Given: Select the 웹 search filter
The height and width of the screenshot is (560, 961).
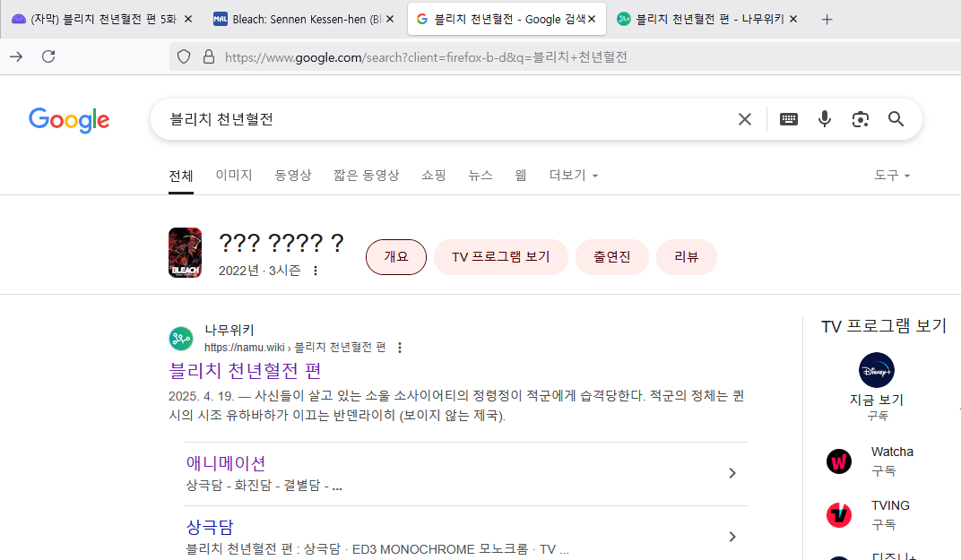Looking at the screenshot, I should (x=521, y=176).
